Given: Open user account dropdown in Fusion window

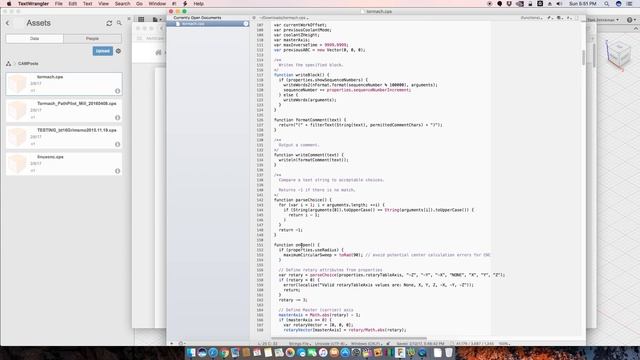Looking at the screenshot, I should 603,20.
